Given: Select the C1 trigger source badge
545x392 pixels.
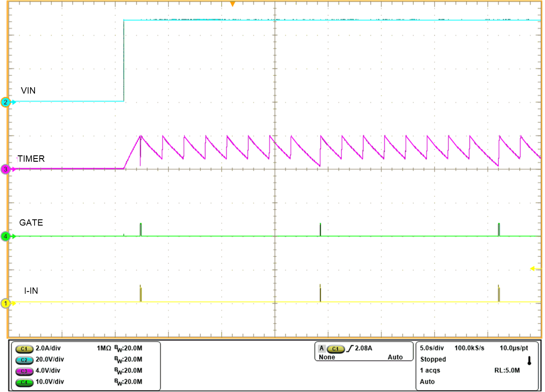Looking at the screenshot, I should pos(336,348).
